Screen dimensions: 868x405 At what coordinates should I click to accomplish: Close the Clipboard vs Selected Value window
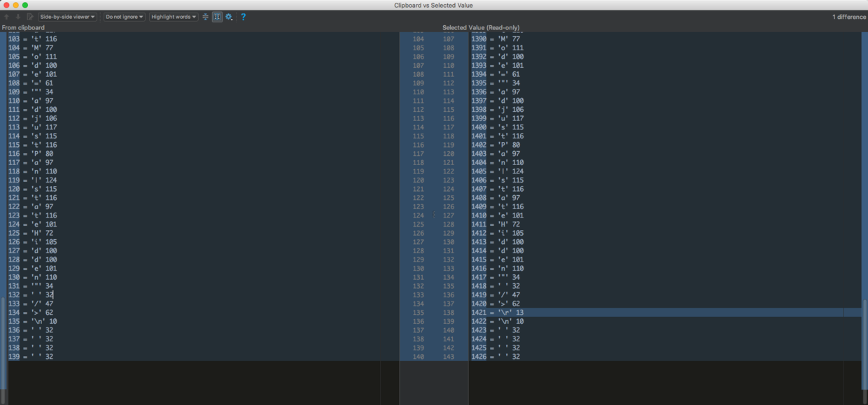[6, 5]
